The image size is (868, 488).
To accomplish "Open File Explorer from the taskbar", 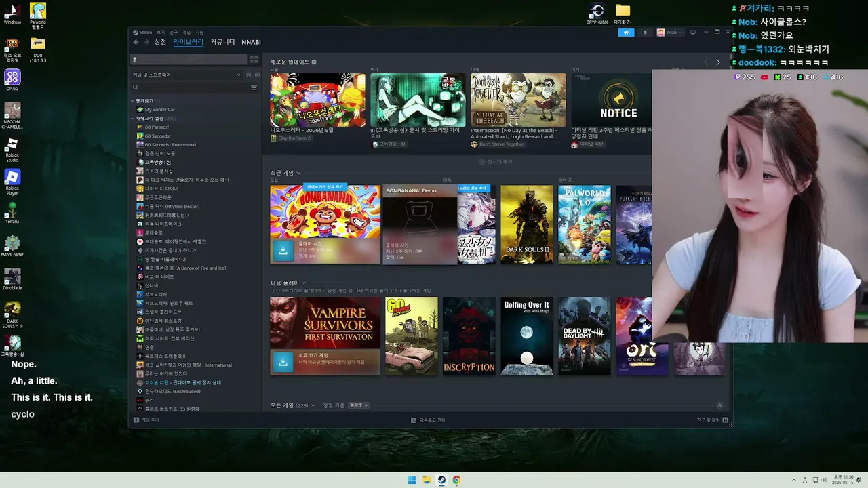I will point(427,481).
